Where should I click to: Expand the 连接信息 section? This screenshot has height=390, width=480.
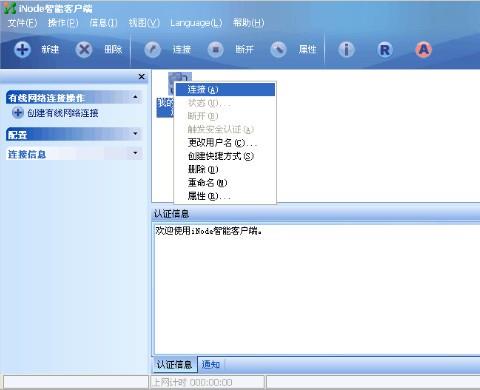[135, 153]
